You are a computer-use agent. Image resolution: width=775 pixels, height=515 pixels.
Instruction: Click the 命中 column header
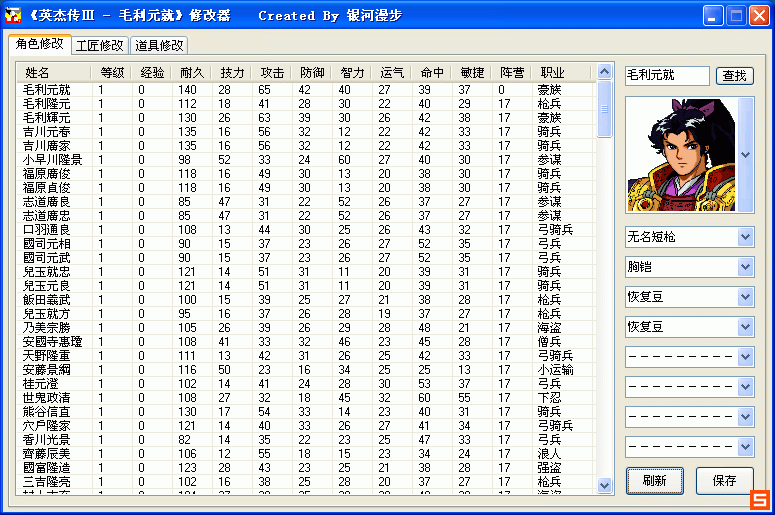click(x=432, y=73)
